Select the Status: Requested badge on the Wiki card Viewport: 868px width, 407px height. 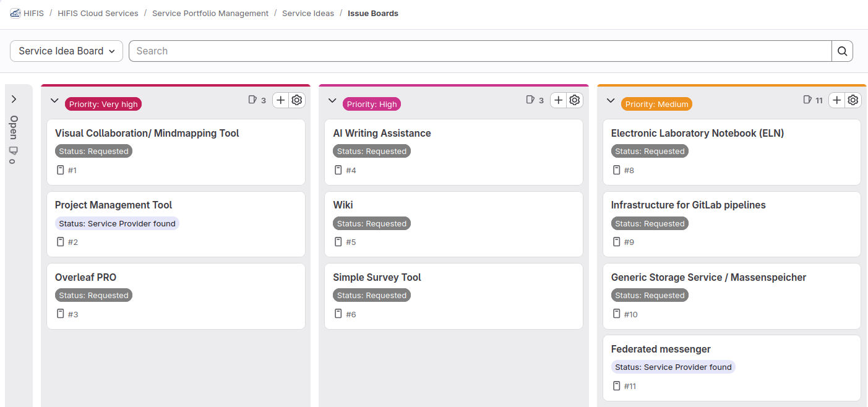pos(371,223)
